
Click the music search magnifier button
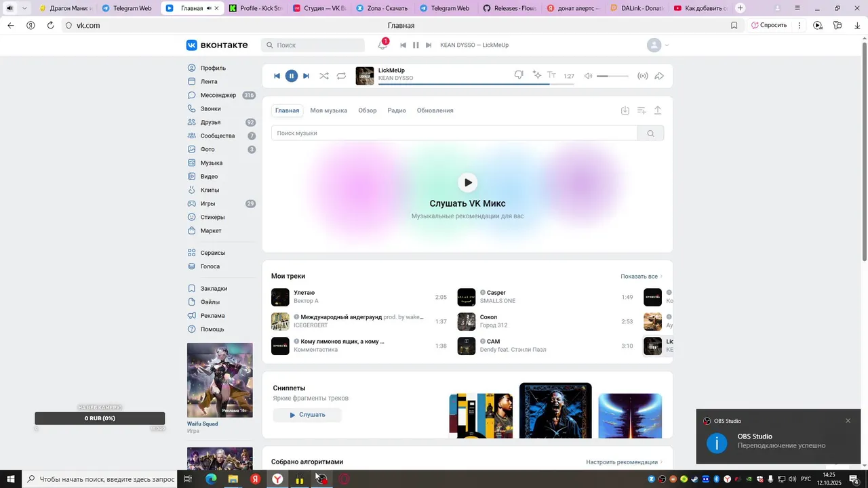tap(650, 133)
